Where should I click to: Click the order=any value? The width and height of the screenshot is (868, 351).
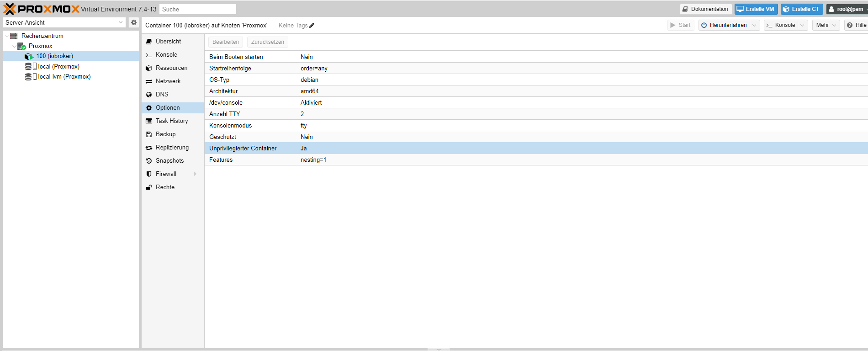314,69
